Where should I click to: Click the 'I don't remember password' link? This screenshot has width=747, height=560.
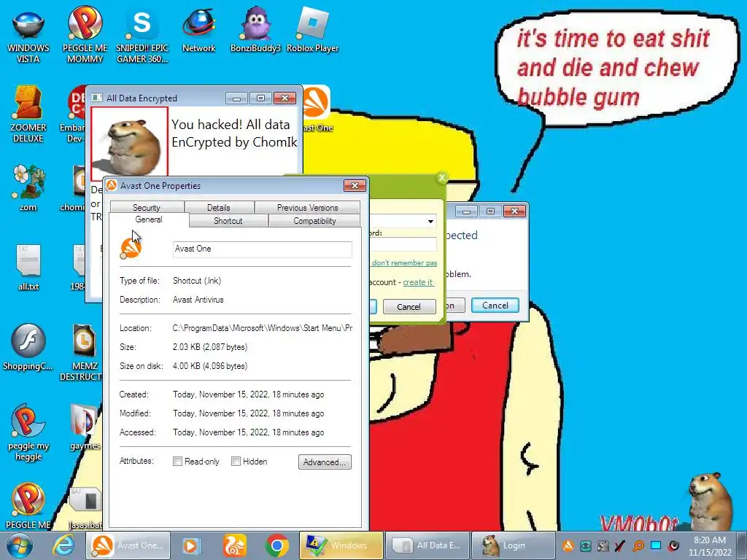point(404,262)
